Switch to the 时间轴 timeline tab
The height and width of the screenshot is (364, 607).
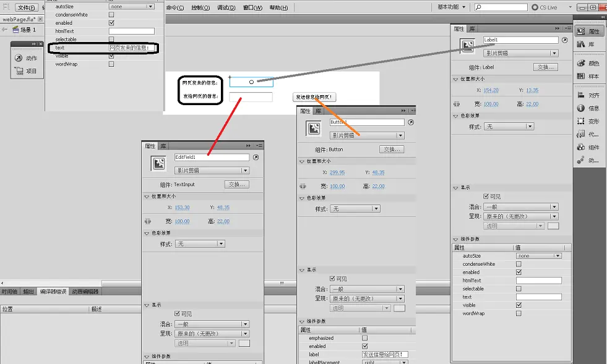(x=9, y=292)
